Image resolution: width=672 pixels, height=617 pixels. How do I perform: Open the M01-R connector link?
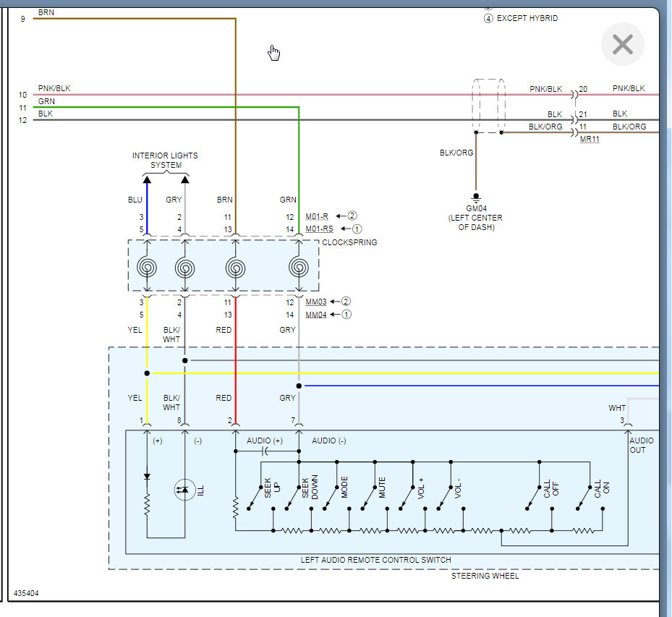317,216
